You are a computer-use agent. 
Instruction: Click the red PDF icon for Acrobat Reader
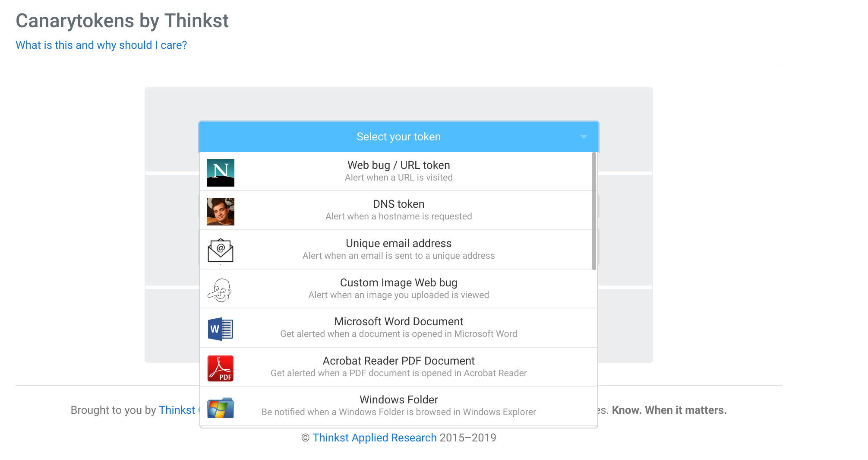220,368
